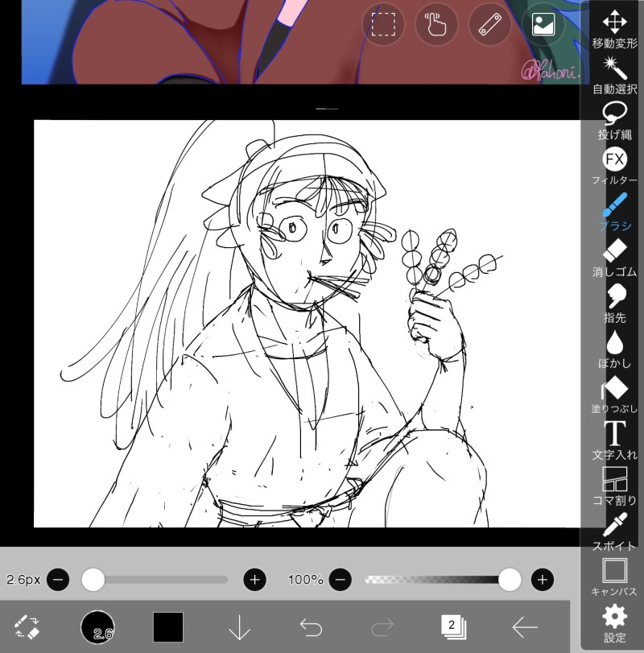Tap the down arrow to hide toolbar
The height and width of the screenshot is (653, 644).
tap(239, 626)
